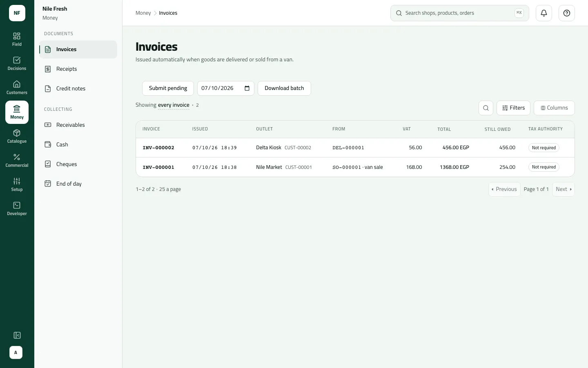Screen dimensions: 588x368
Task: Click the 254.00 still owed value
Action: click(x=507, y=167)
